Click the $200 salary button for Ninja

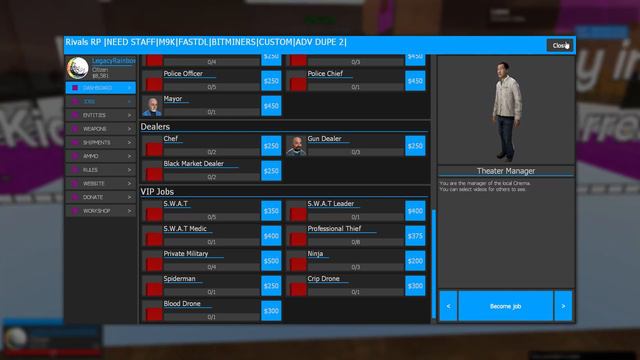(415, 261)
